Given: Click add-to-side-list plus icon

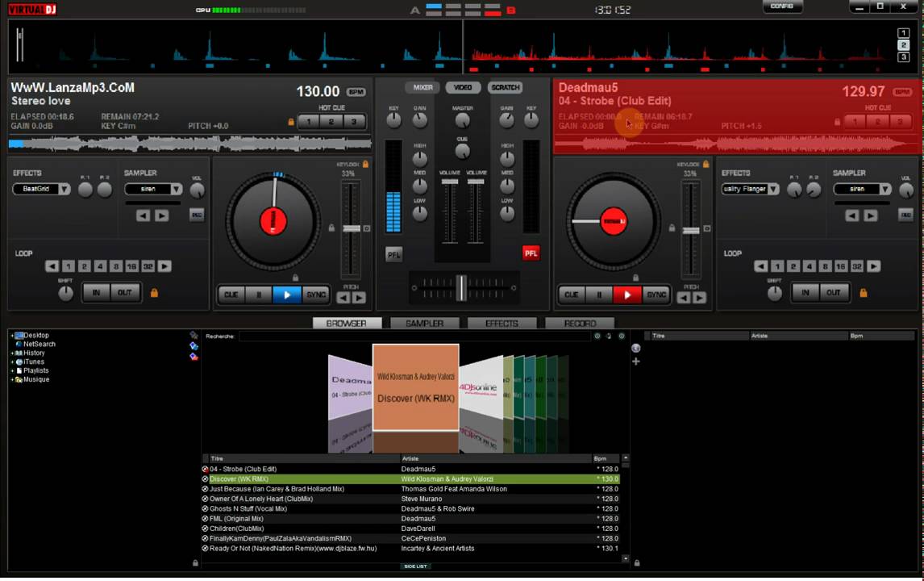Looking at the screenshot, I should click(x=636, y=361).
